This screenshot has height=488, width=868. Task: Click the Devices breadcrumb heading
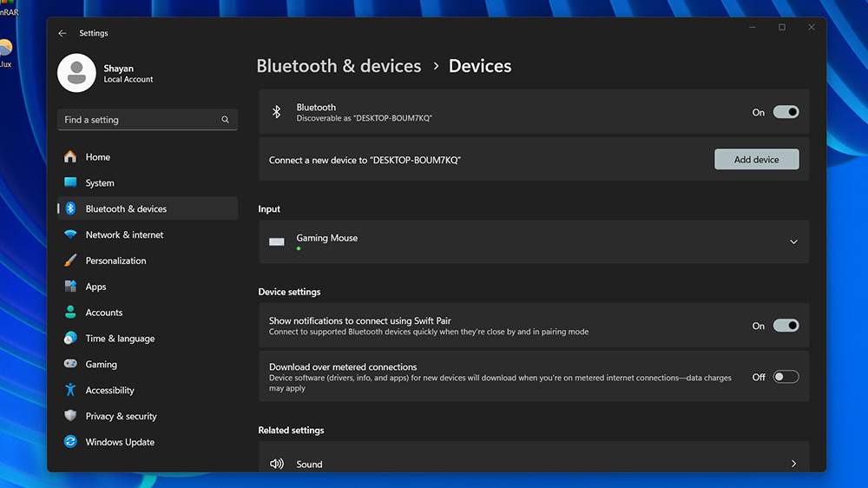click(480, 66)
